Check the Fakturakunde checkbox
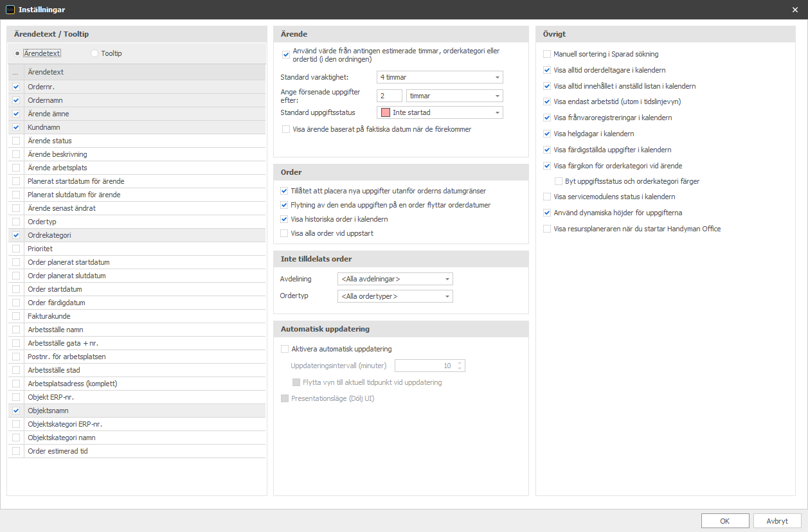808x532 pixels. tap(16, 316)
